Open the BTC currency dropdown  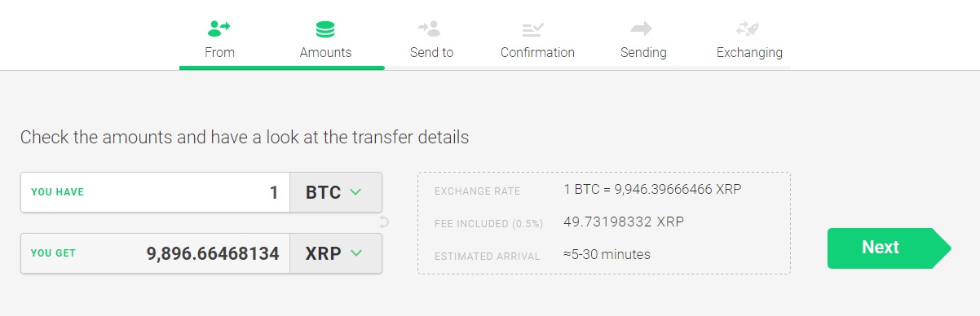click(x=336, y=193)
